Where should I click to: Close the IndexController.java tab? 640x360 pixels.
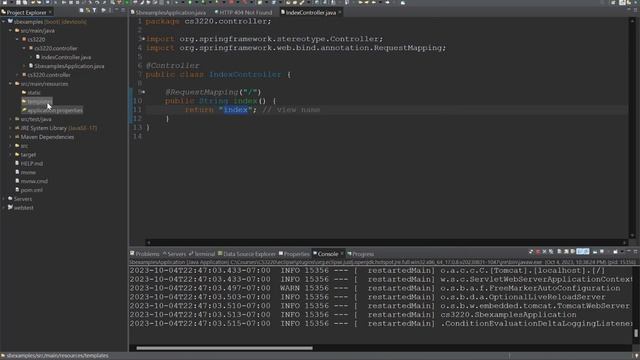coord(340,13)
